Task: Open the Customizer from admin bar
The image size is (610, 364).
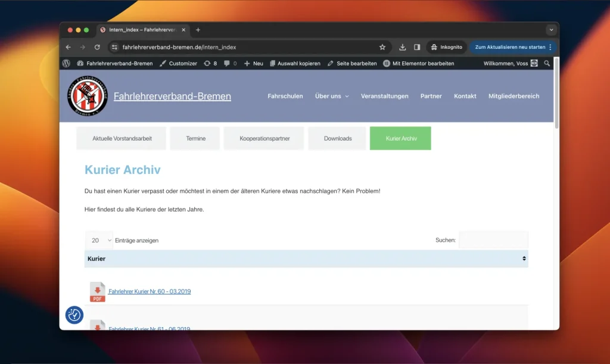Action: pyautogui.click(x=179, y=63)
